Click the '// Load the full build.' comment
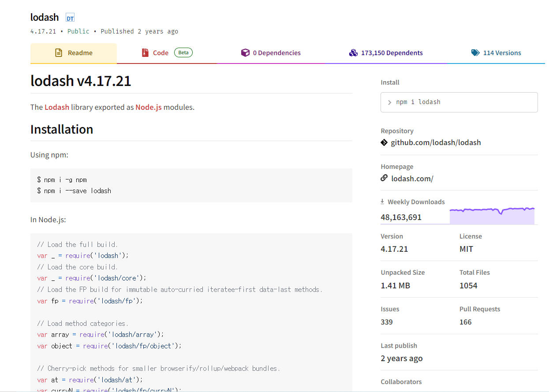 [x=78, y=244]
